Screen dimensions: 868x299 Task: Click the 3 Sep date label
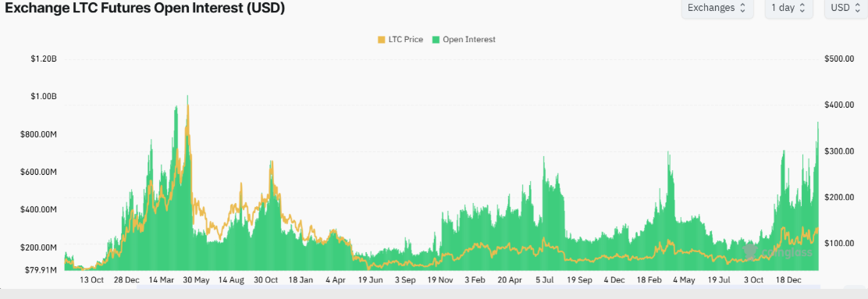(x=405, y=280)
